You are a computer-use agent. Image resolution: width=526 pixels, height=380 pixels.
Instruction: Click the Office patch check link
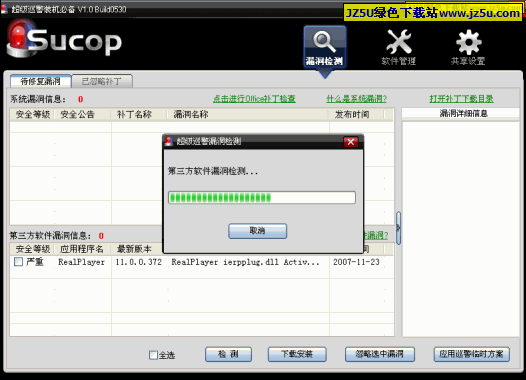tap(254, 99)
